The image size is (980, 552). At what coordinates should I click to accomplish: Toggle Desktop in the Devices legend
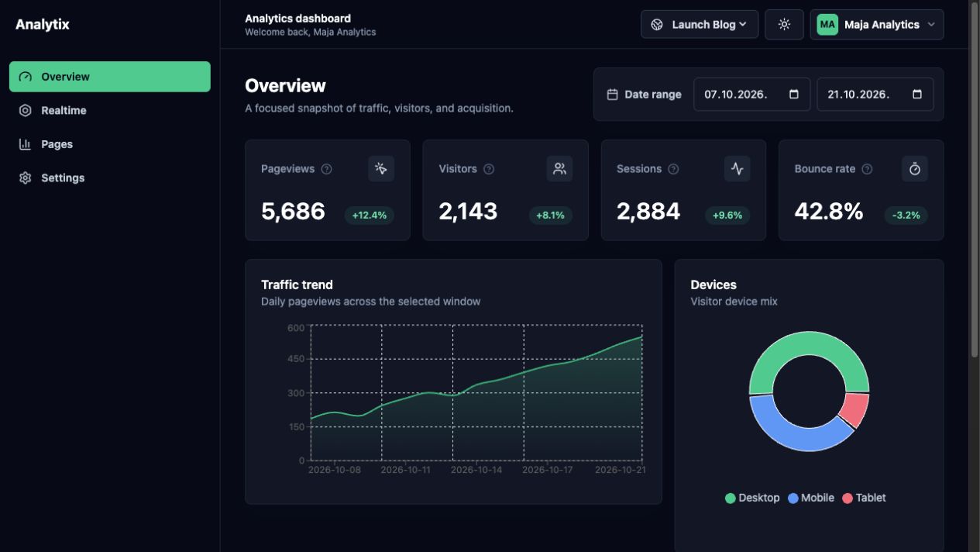(x=752, y=498)
